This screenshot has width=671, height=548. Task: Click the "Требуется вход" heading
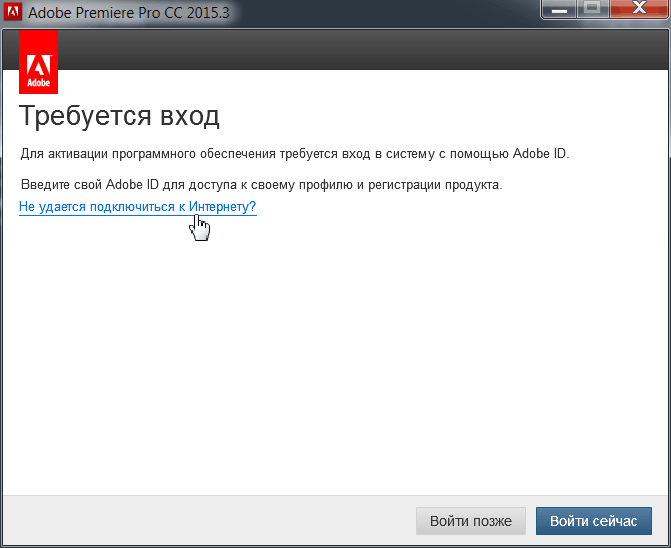(x=119, y=116)
